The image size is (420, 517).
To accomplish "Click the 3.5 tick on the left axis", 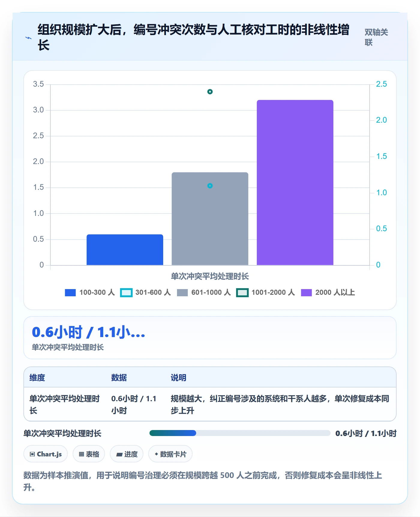I will (x=38, y=84).
